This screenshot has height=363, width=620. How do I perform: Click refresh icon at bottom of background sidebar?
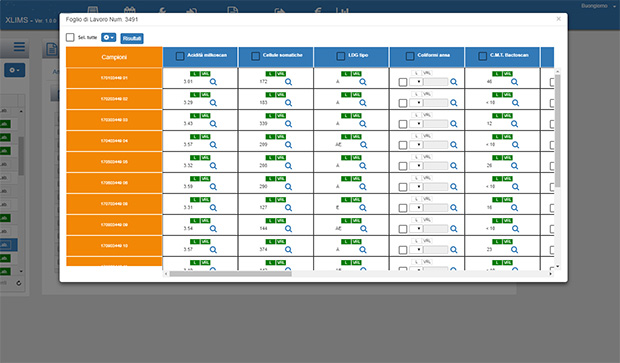click(x=19, y=283)
